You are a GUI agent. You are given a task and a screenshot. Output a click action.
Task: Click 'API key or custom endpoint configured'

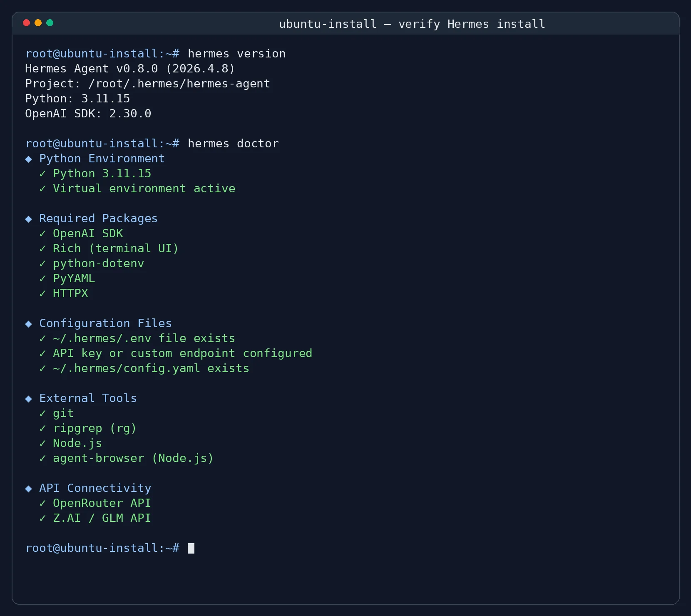(x=182, y=353)
